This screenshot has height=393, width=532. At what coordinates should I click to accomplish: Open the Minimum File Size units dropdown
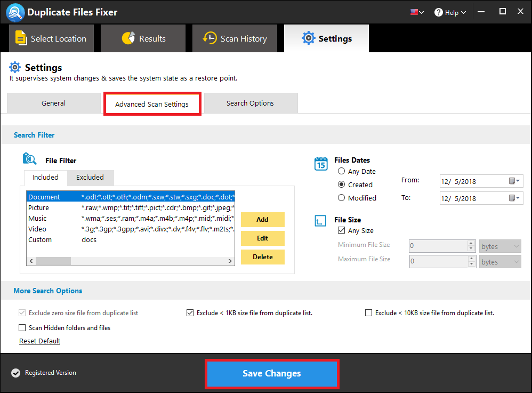pos(500,246)
